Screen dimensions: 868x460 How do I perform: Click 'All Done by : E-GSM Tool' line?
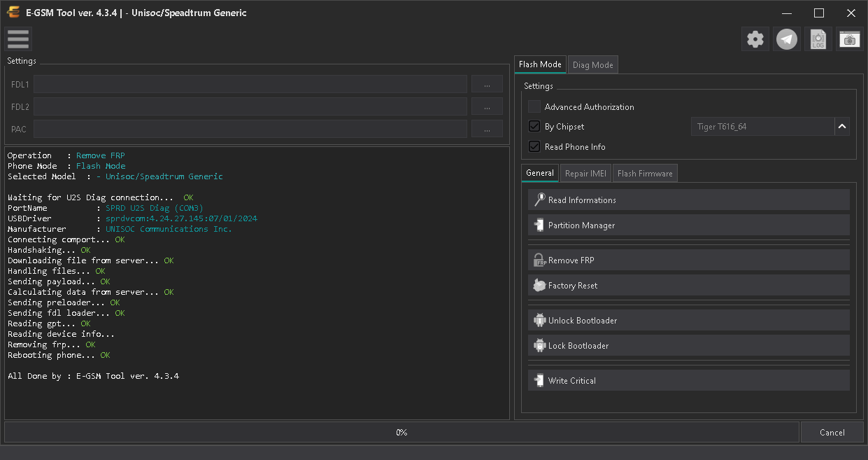93,376
